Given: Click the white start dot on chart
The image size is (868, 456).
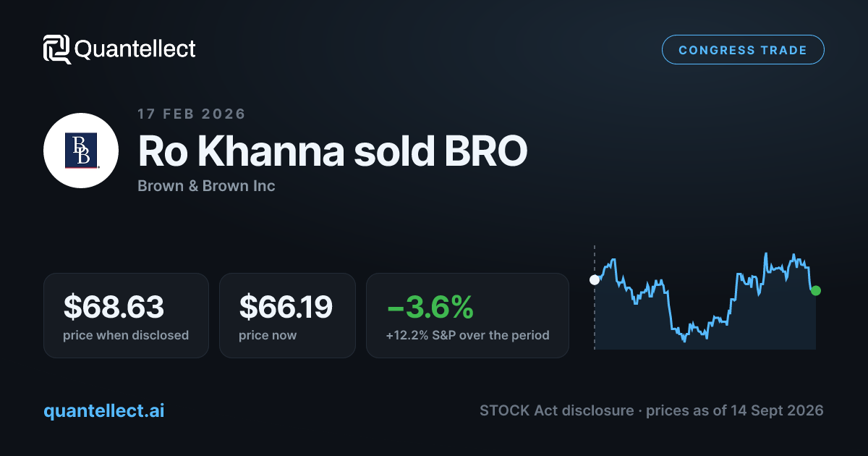Looking at the screenshot, I should coord(595,279).
